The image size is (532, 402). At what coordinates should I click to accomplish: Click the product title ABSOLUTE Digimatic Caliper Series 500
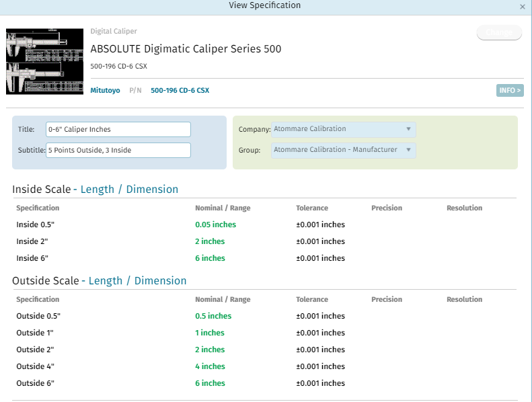(186, 49)
